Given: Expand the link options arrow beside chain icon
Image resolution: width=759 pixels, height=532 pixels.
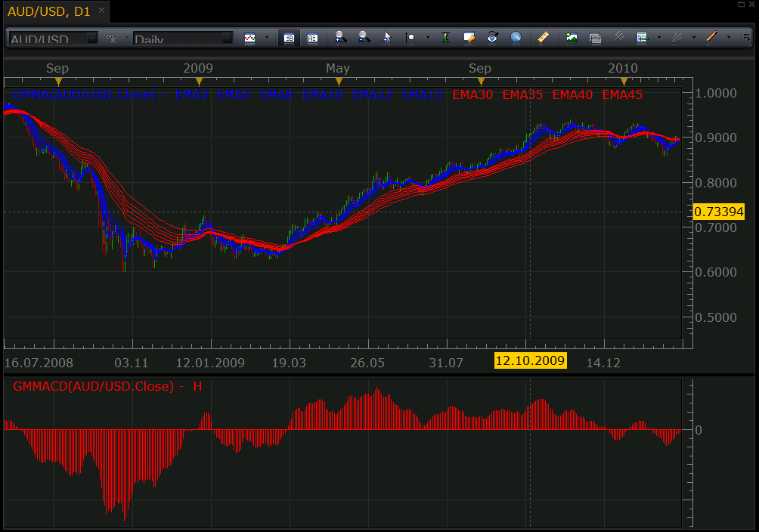Looking at the screenshot, I should click(127, 37).
